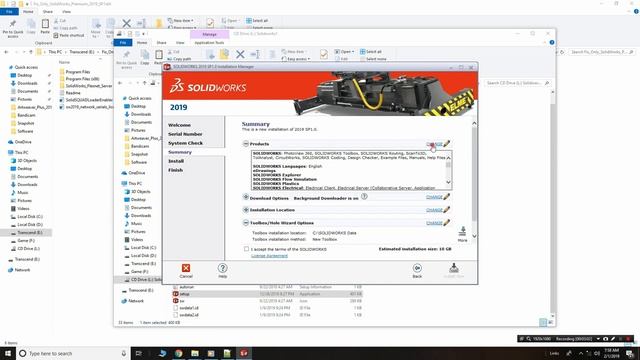640x360 pixels.
Task: Click CHANGE link for Download Options
Action: pyautogui.click(x=434, y=197)
